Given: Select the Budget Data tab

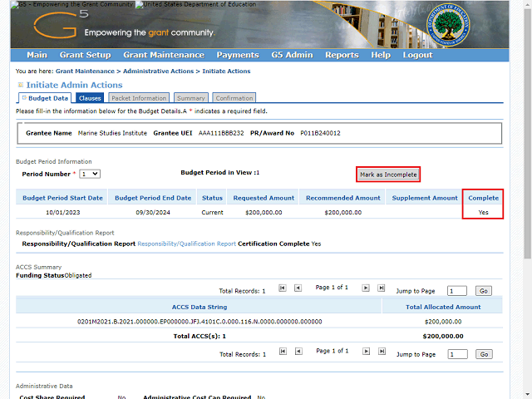Looking at the screenshot, I should tap(45, 98).
